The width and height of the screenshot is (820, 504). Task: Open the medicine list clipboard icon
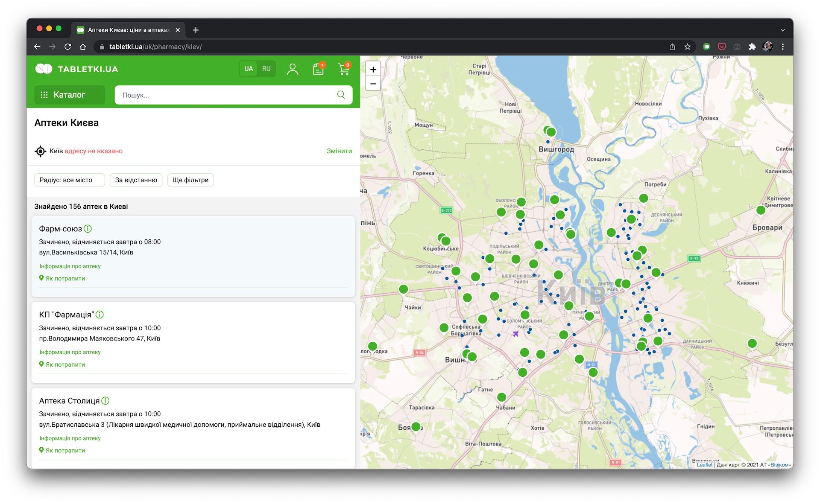click(x=318, y=69)
